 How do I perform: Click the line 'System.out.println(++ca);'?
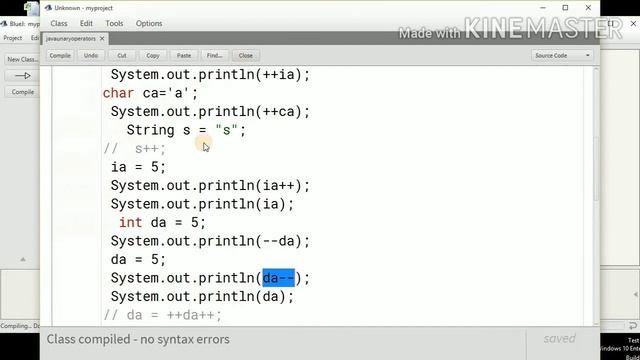[210, 111]
